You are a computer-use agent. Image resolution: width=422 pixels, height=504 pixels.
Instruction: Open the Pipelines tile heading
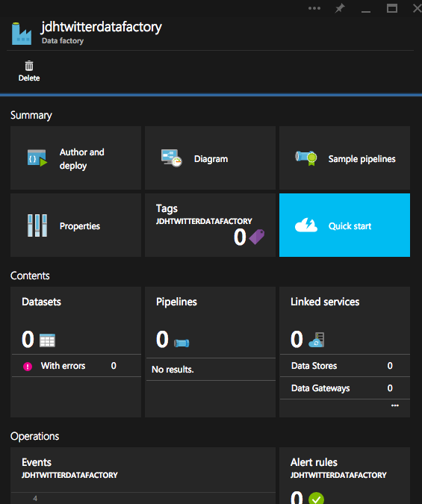tap(176, 302)
